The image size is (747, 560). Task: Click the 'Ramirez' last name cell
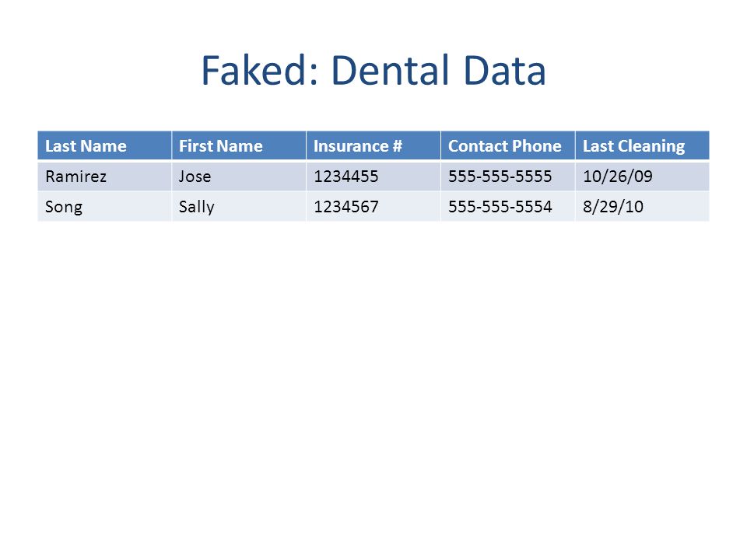pos(104,177)
